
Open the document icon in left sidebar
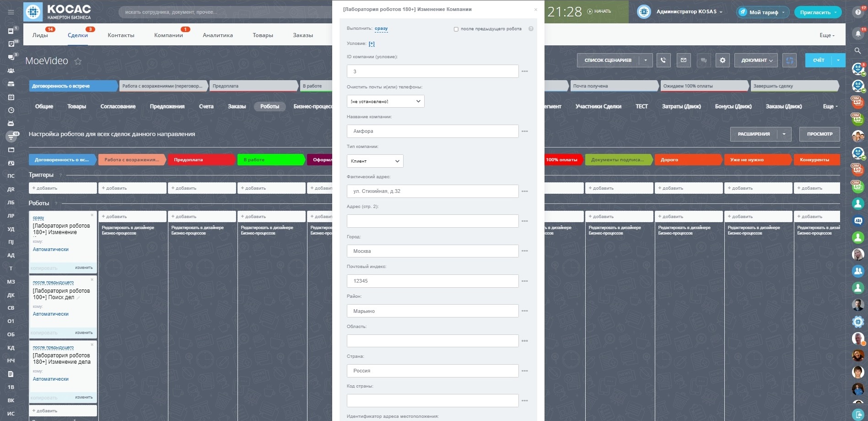11,374
